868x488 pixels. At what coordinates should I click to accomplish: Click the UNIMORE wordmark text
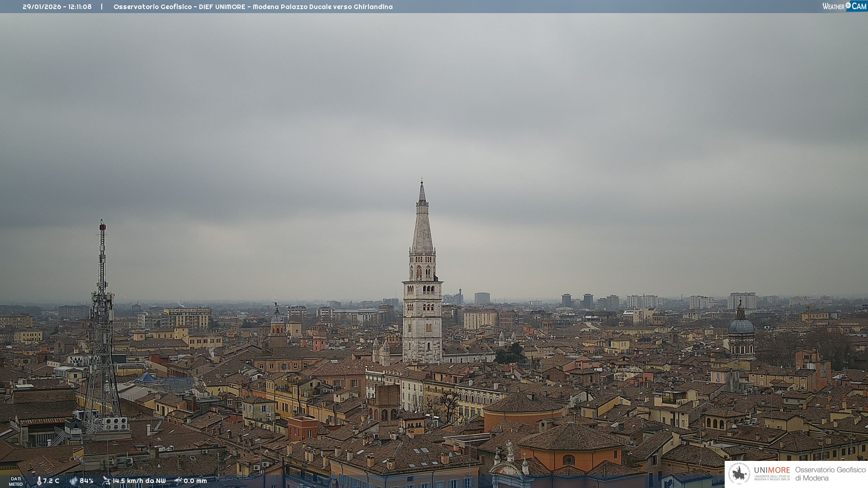[772, 470]
